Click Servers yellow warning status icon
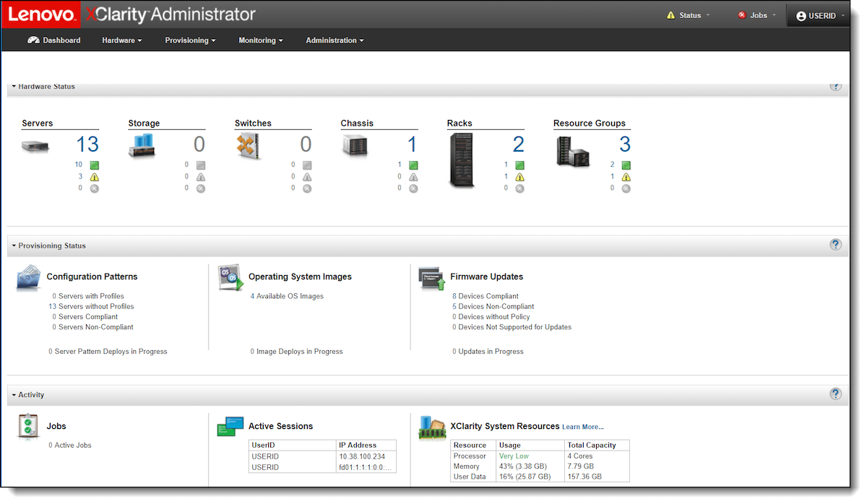Image resolution: width=867 pixels, height=504 pixels. (94, 177)
